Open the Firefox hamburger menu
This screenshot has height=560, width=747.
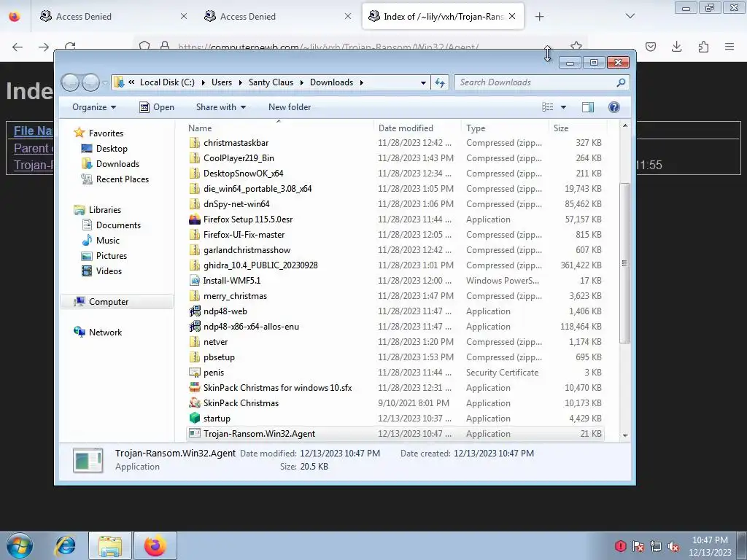point(729,47)
